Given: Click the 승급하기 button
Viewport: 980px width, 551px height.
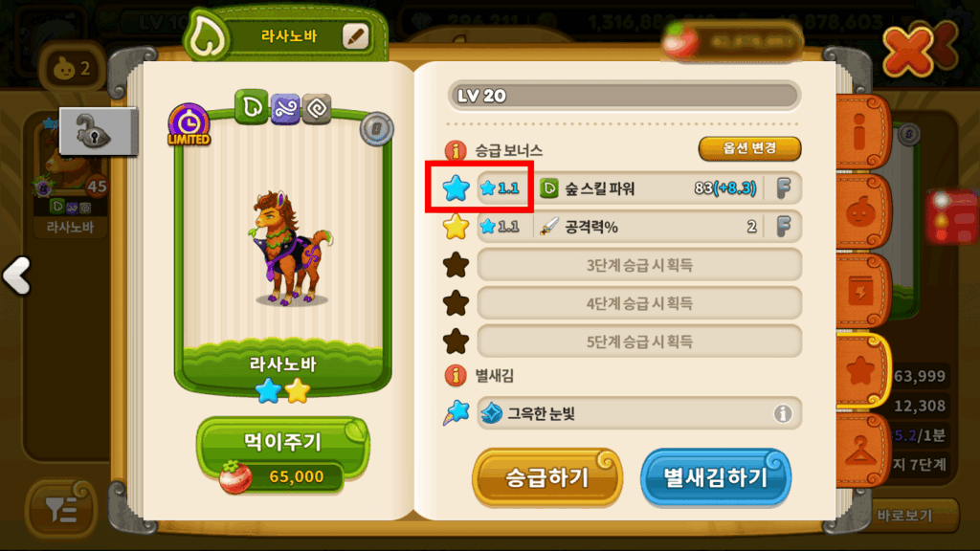Looking at the screenshot, I should tap(546, 477).
